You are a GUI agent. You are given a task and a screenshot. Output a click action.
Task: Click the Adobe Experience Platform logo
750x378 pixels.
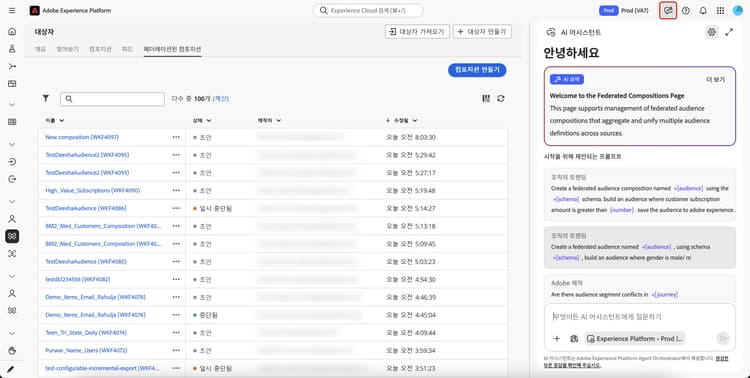(34, 11)
